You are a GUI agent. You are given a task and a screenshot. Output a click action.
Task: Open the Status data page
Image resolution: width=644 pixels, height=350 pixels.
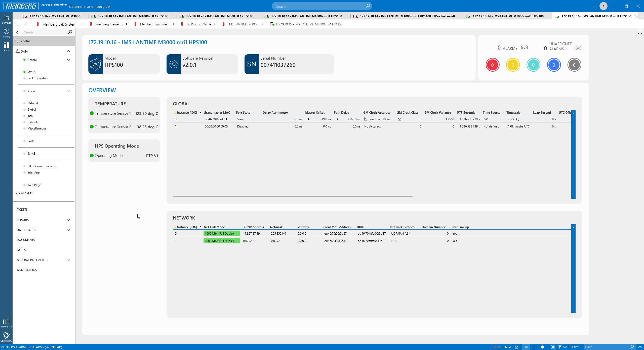click(31, 72)
